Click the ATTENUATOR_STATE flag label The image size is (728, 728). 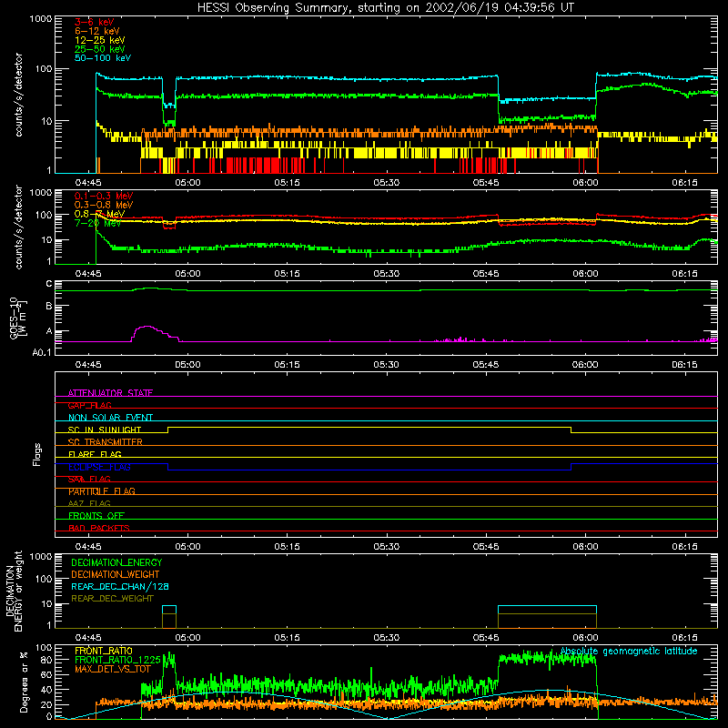point(110,393)
